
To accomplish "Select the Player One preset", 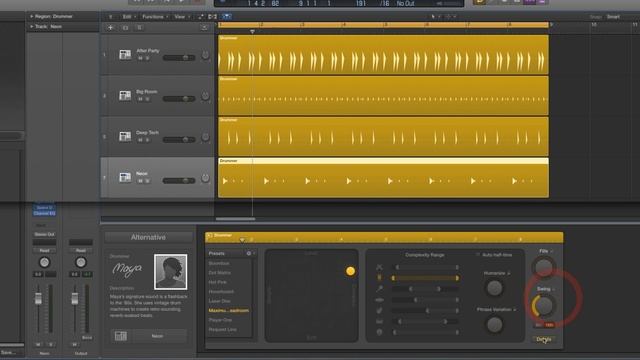I will pyautogui.click(x=220, y=320).
